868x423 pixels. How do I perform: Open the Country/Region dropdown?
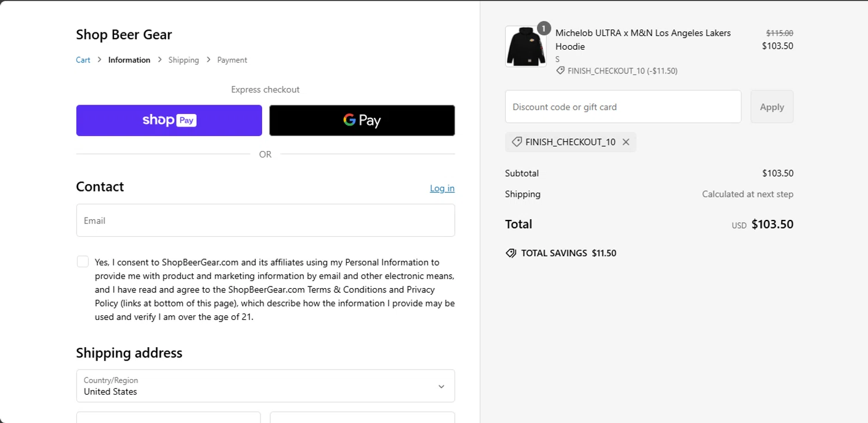[x=266, y=386]
